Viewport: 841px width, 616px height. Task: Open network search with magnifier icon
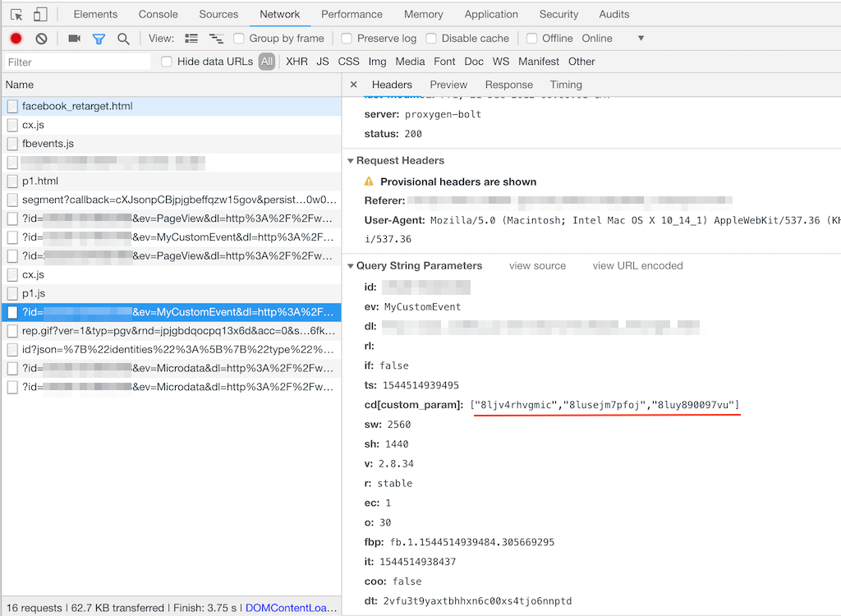(x=123, y=39)
